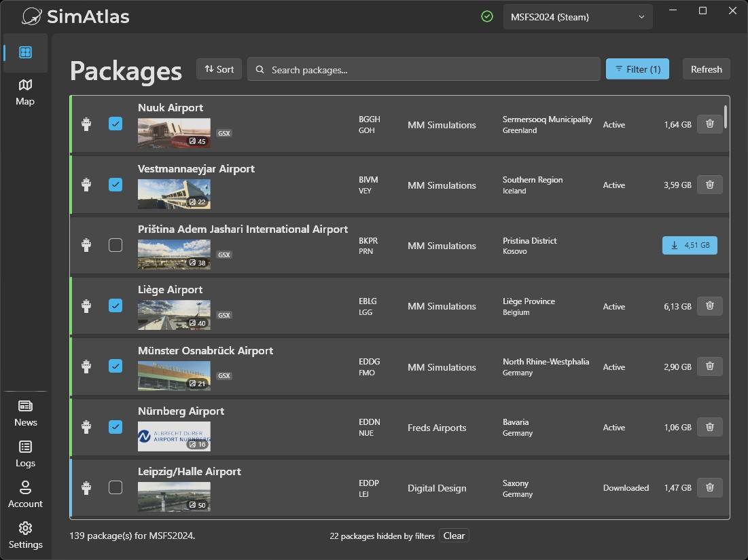
Task: Click the North Rhine-Westphalia region text
Action: (x=546, y=362)
